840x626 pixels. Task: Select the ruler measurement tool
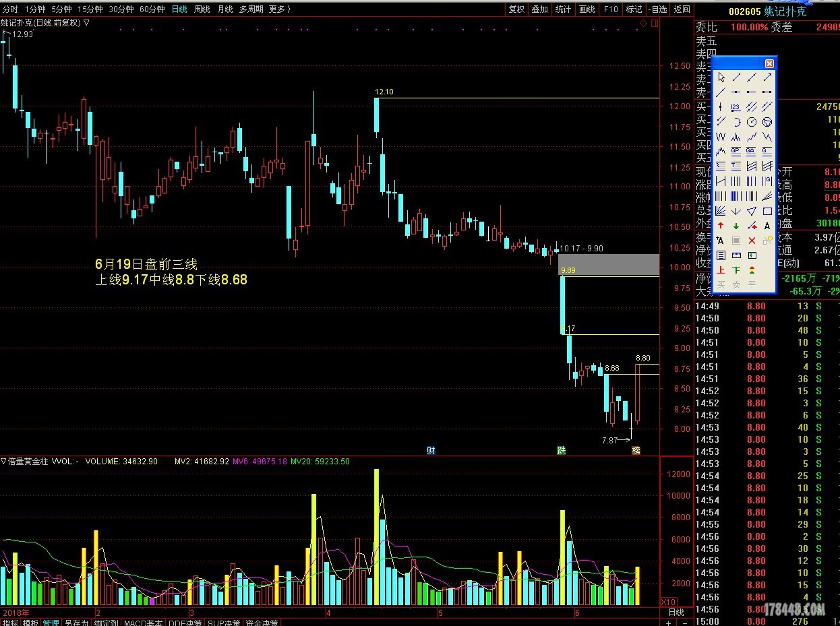[x=736, y=255]
